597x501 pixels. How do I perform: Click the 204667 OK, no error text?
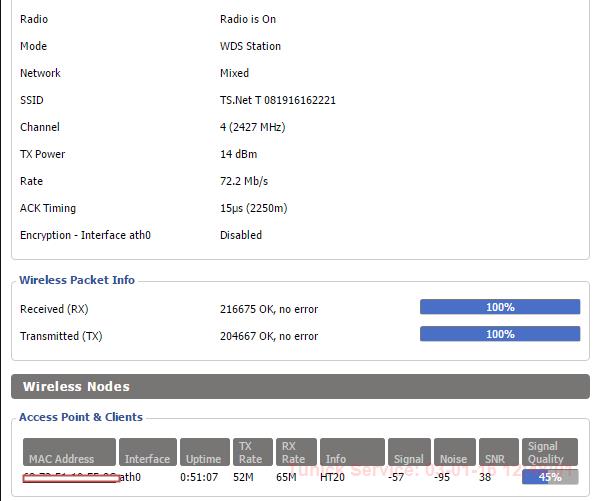pos(269,336)
